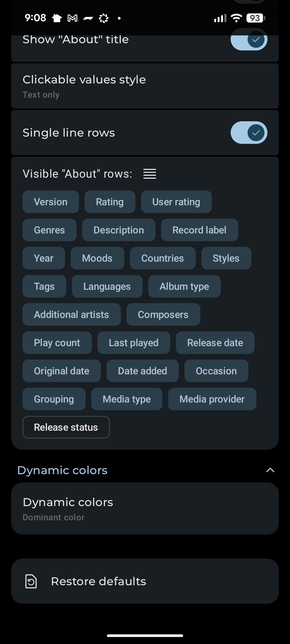Toggle the User rating chip
290x644 pixels.
[176, 202]
